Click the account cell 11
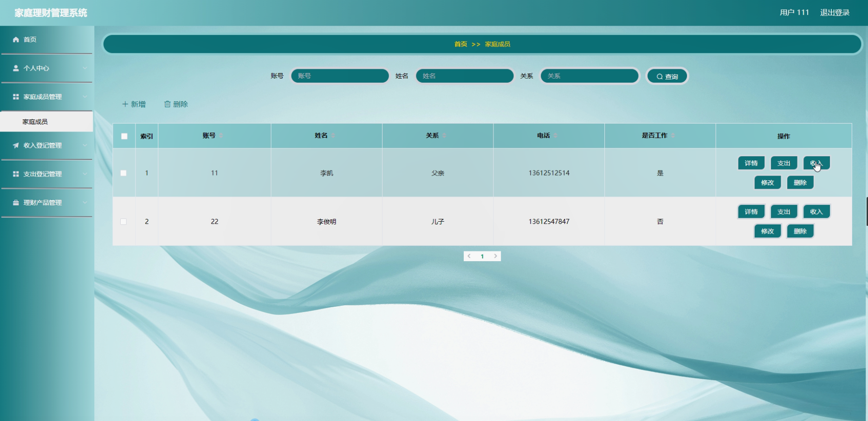 [x=214, y=173]
